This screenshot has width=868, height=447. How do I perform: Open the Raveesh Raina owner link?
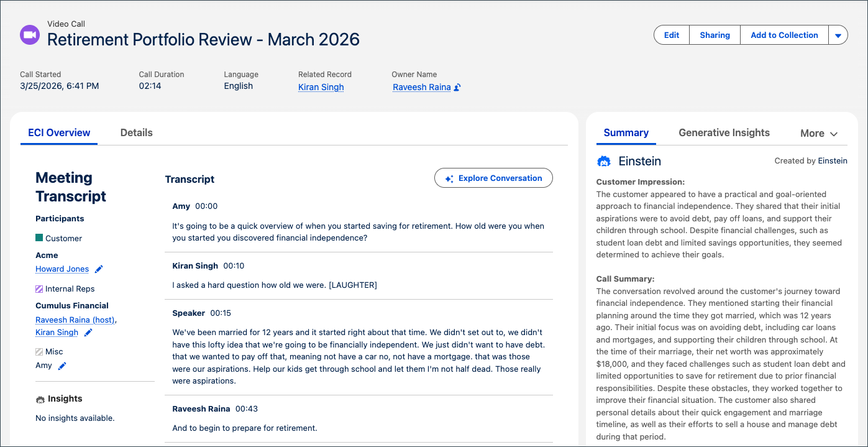(x=422, y=87)
